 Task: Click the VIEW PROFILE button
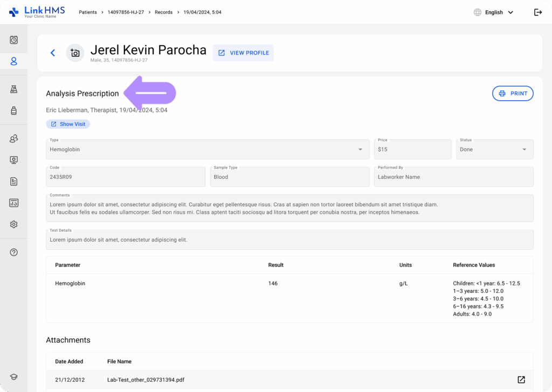click(x=243, y=53)
